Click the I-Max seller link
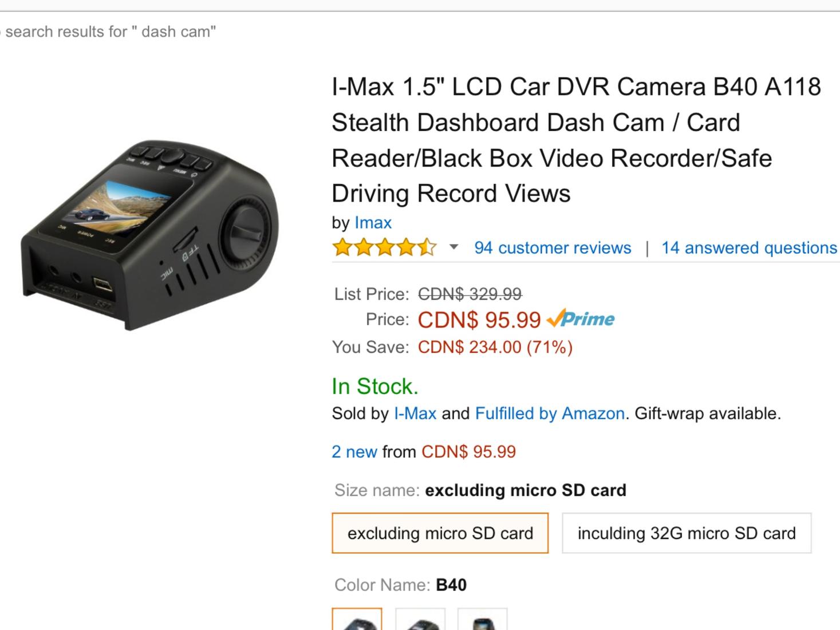Screen dimensions: 840x630 [x=415, y=413]
